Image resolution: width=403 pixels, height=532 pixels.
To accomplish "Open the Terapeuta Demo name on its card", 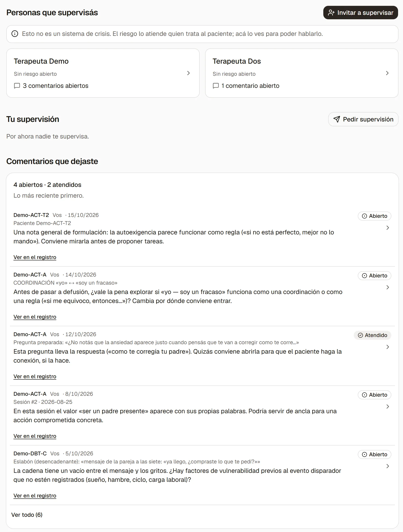I will coord(41,61).
